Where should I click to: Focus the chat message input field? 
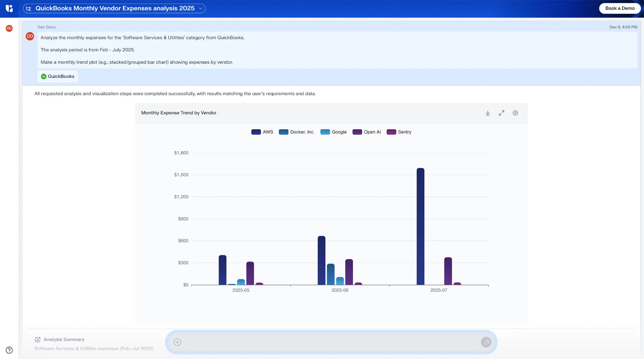[x=331, y=342]
